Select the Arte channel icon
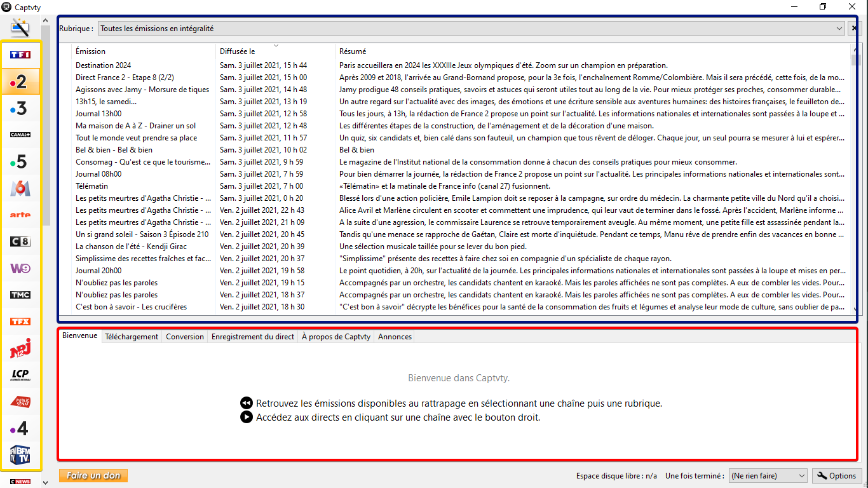This screenshot has width=868, height=488. click(20, 215)
